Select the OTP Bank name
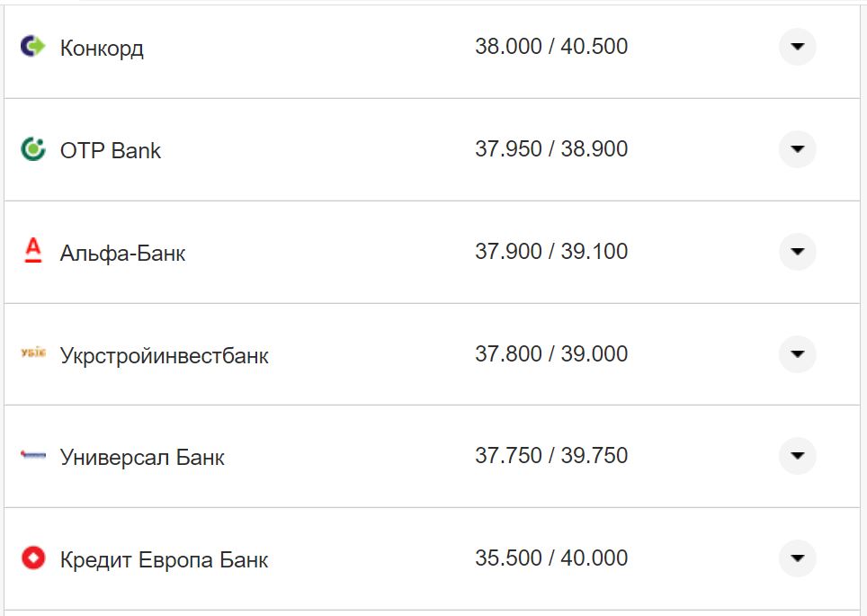Image resolution: width=867 pixels, height=616 pixels. [111, 150]
